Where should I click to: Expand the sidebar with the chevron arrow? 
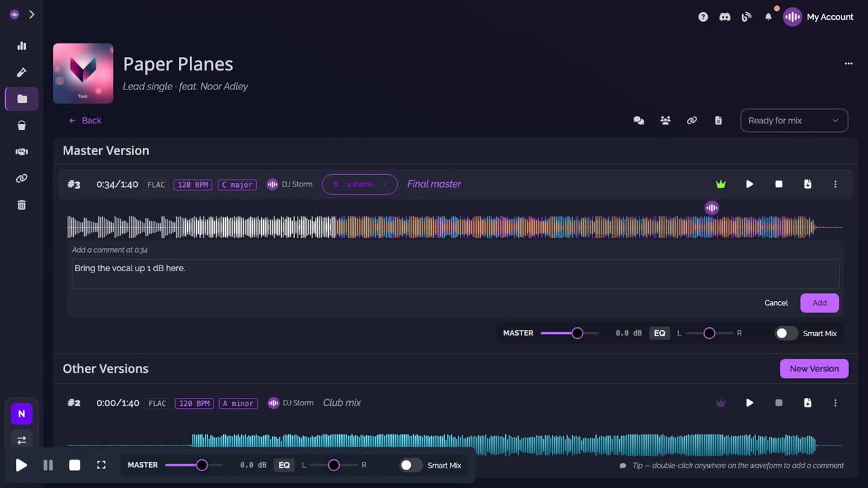pos(31,14)
